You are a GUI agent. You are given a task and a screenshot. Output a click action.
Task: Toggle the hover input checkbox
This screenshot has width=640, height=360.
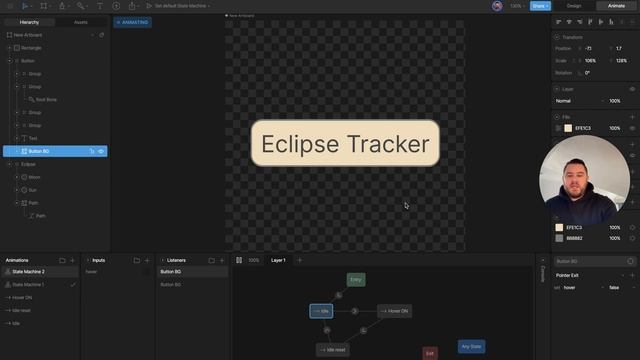[x=147, y=272]
